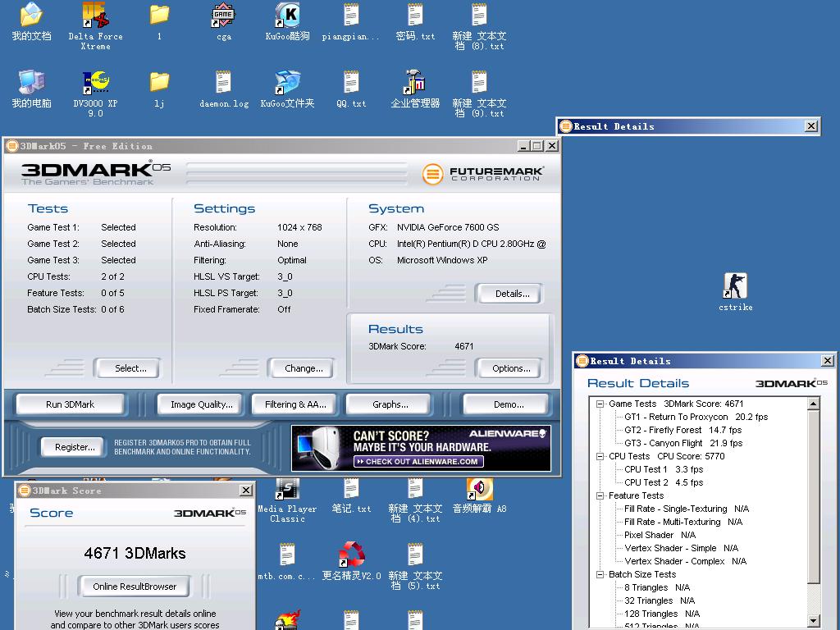The height and width of the screenshot is (630, 840).
Task: Select Fill Rate - Multi-Texturing row
Action: tap(683, 522)
